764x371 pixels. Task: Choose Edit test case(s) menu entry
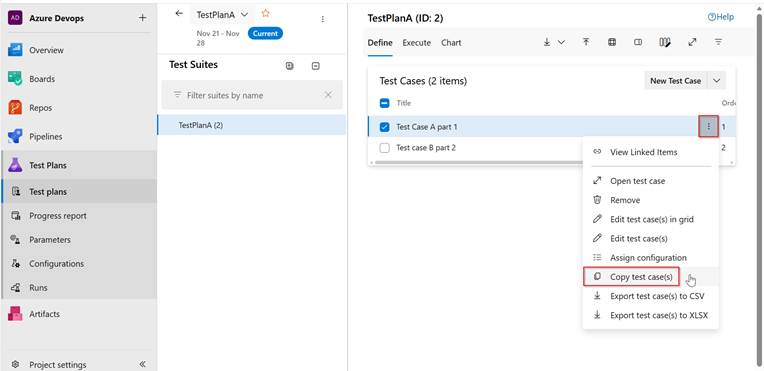(650, 238)
